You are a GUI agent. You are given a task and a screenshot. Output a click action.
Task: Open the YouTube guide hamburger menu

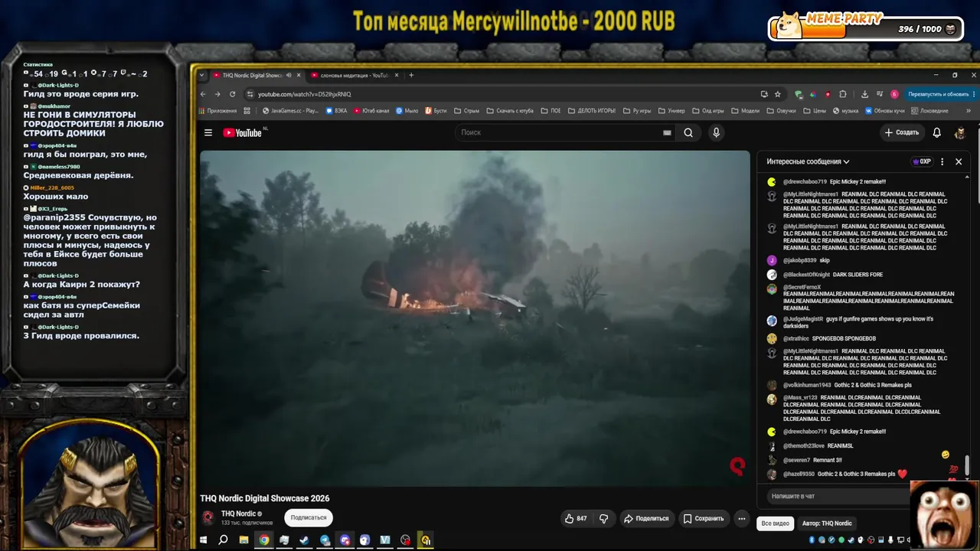pos(207,132)
